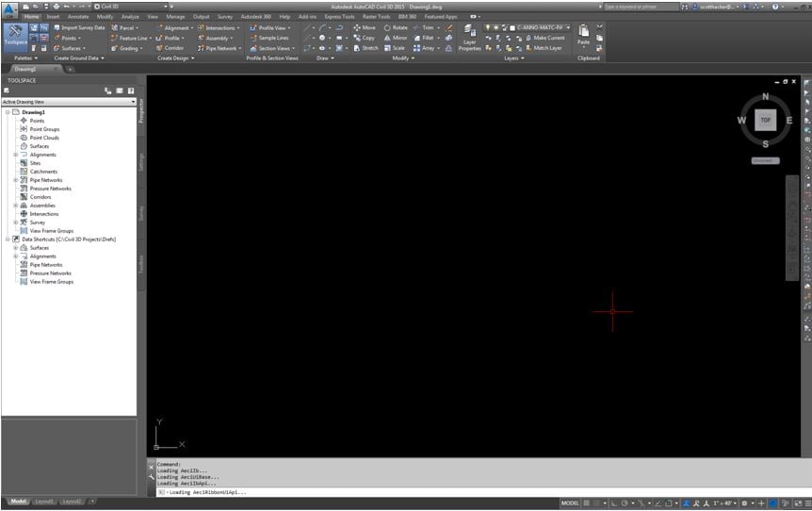812x511 pixels.
Task: Open Layer Properties manager
Action: click(x=470, y=38)
